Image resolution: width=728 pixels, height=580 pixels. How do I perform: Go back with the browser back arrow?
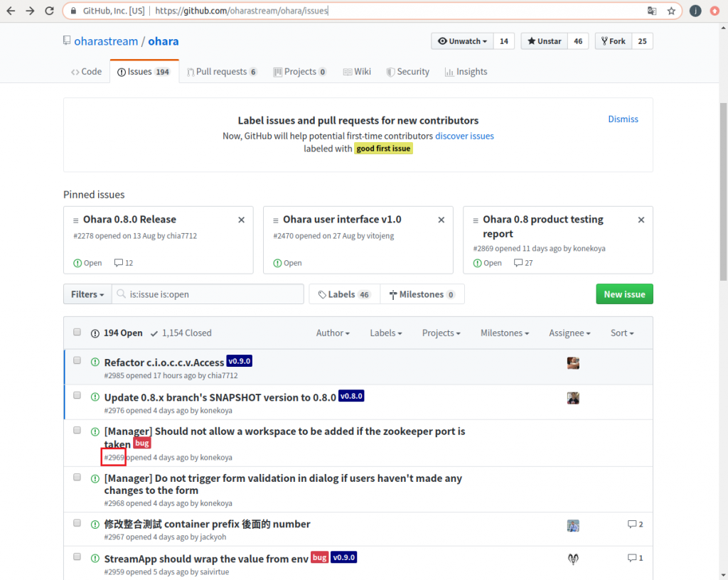pos(11,11)
